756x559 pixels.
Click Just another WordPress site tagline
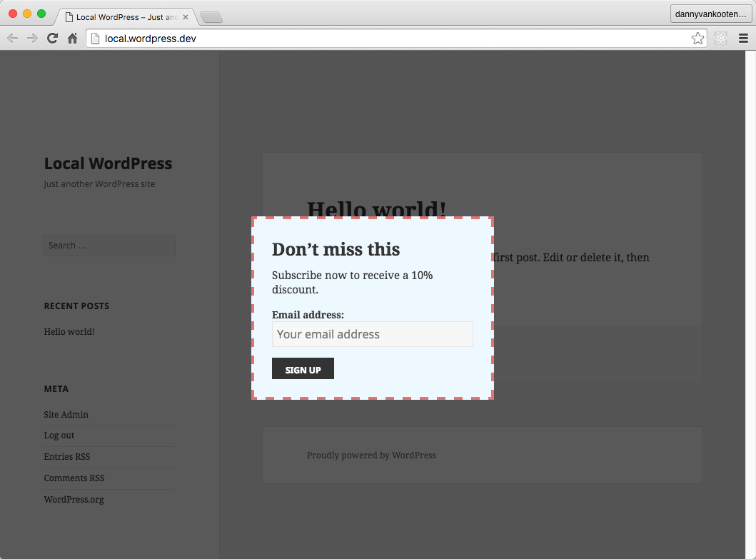(99, 183)
